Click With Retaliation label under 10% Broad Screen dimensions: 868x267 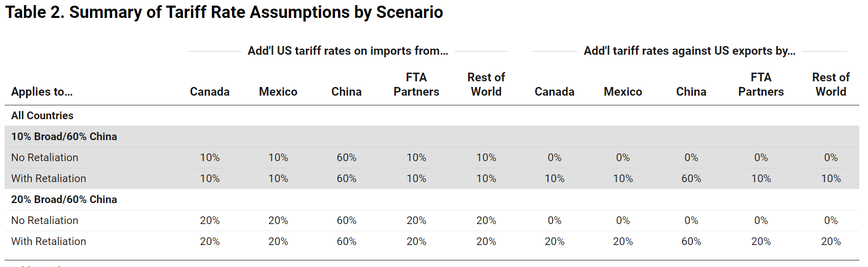pos(49,179)
